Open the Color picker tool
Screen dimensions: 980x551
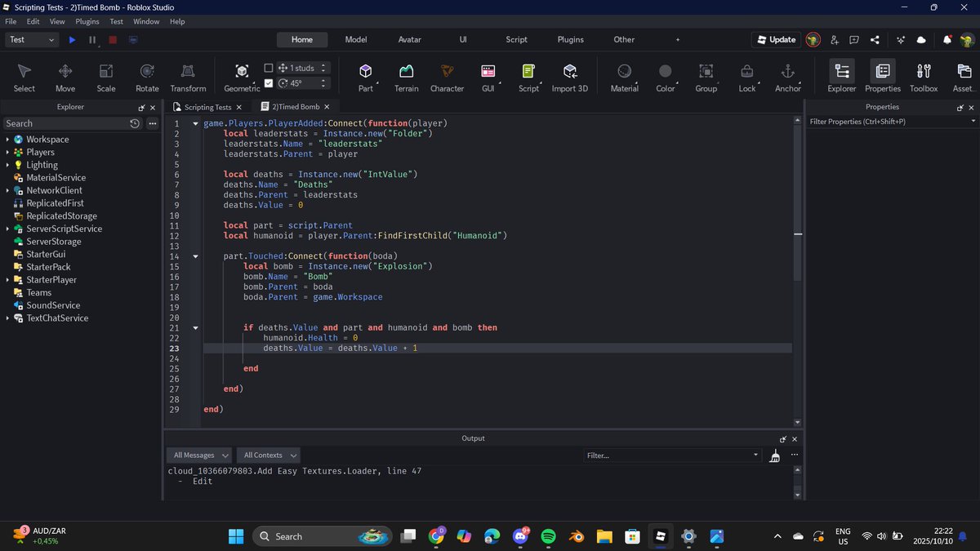[x=666, y=78]
